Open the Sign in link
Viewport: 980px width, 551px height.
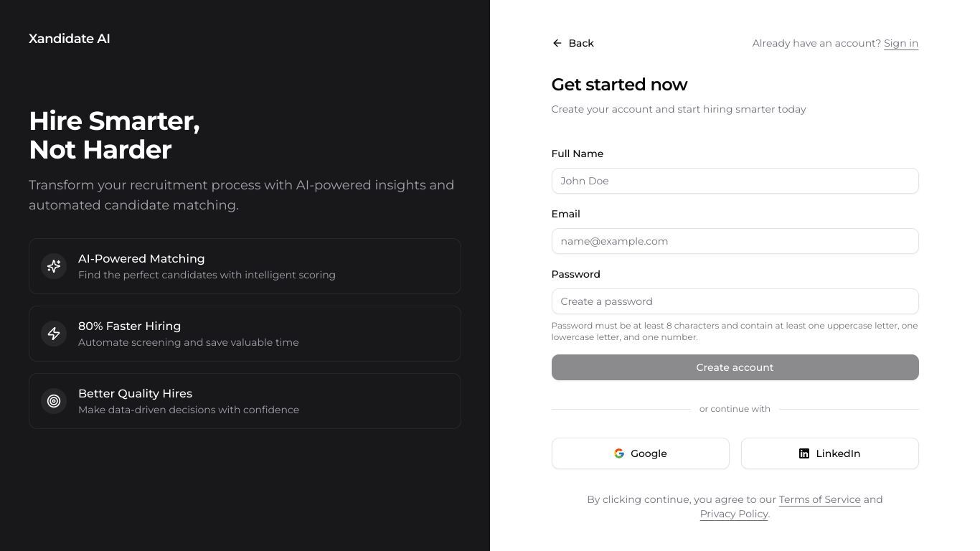[901, 43]
